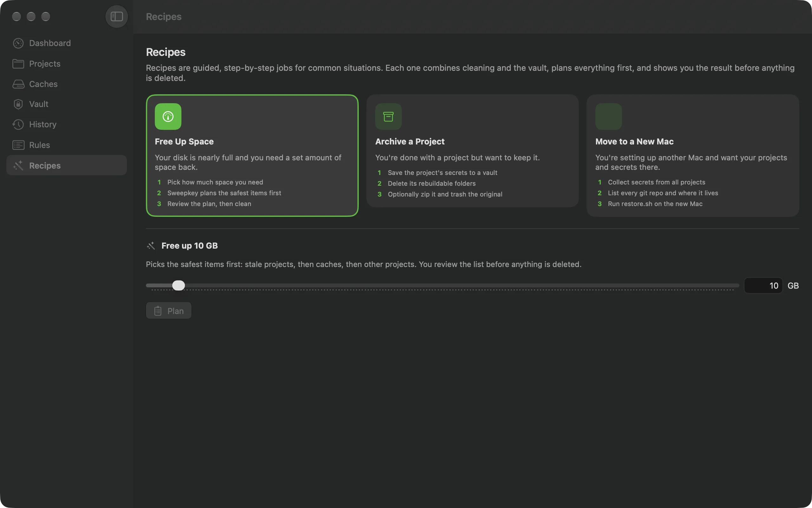Click the Caches drive icon in sidebar

point(18,84)
